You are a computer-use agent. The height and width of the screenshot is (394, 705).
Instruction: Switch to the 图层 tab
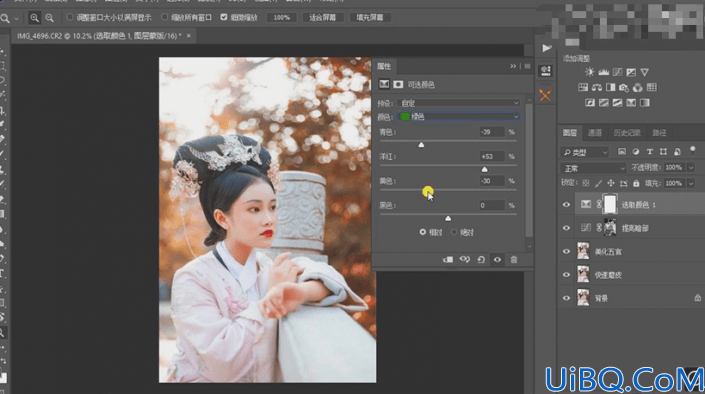[570, 133]
